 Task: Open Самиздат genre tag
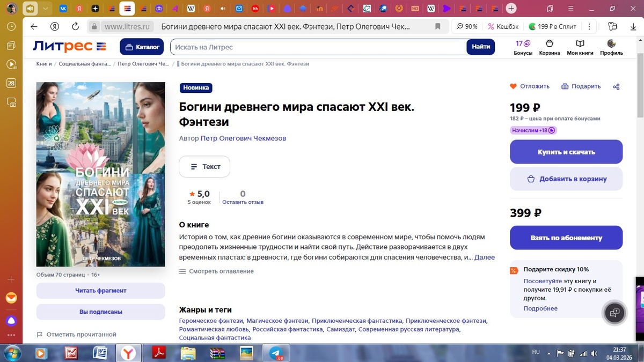340,329
